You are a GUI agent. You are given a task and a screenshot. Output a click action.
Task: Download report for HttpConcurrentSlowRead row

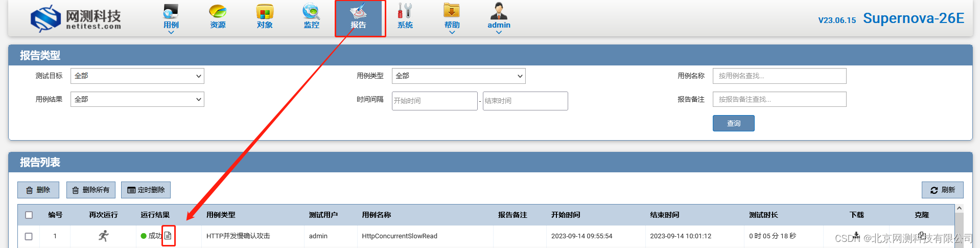click(x=856, y=236)
